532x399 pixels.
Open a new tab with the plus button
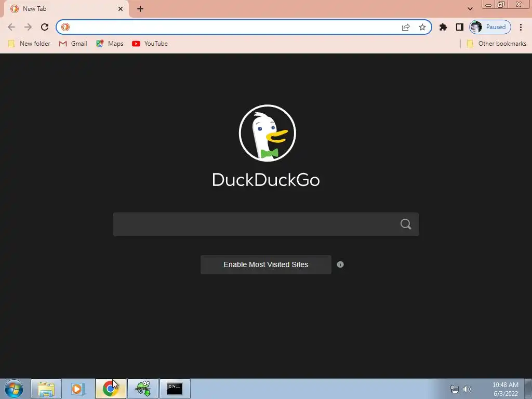point(140,9)
